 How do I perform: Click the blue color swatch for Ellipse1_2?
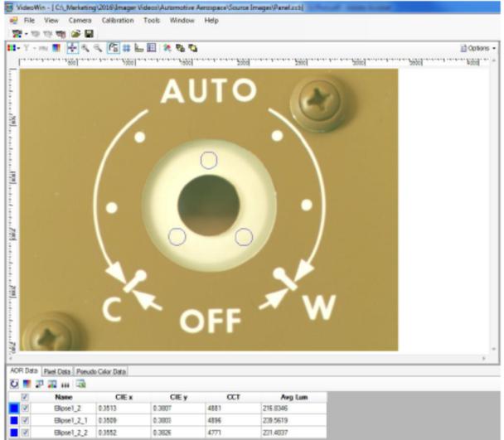14,409
